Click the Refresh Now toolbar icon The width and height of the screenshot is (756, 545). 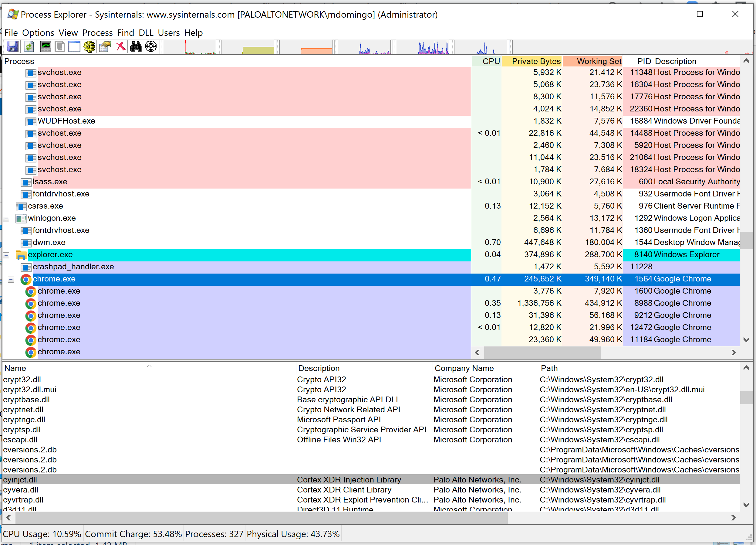(x=29, y=46)
